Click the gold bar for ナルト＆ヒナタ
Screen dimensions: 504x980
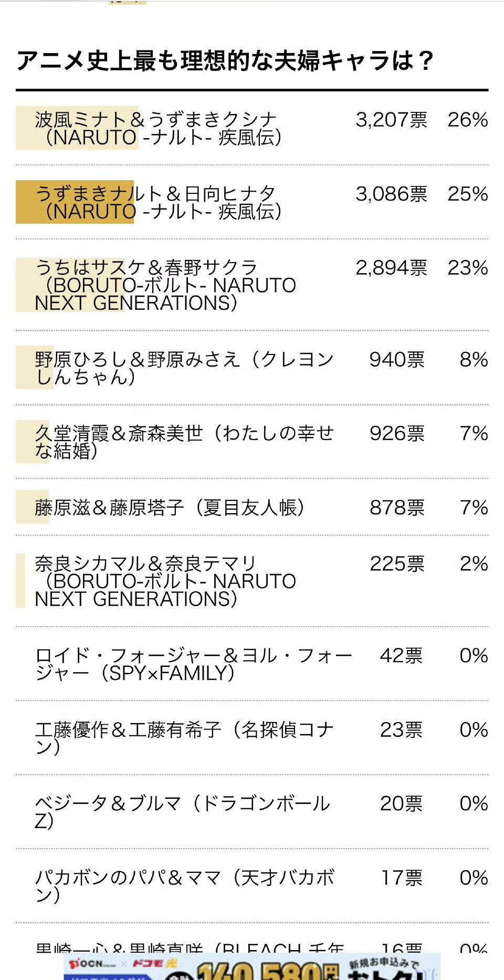pyautogui.click(x=75, y=202)
